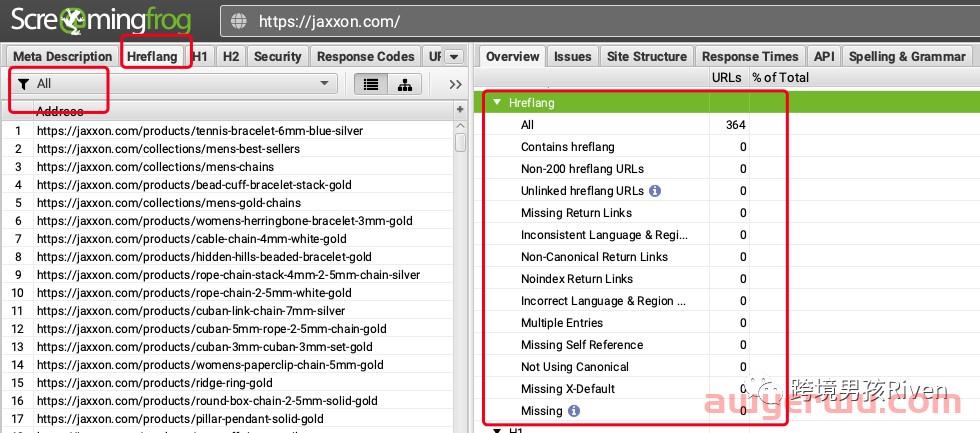Click the 364 URLs count for All
Screen dimensions: 980x433
point(736,125)
